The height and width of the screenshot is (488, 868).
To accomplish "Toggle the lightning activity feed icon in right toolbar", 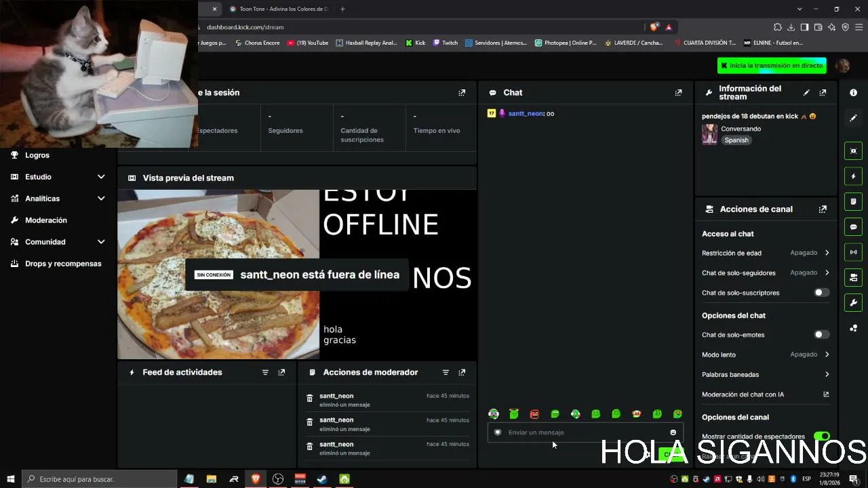I will point(853,176).
